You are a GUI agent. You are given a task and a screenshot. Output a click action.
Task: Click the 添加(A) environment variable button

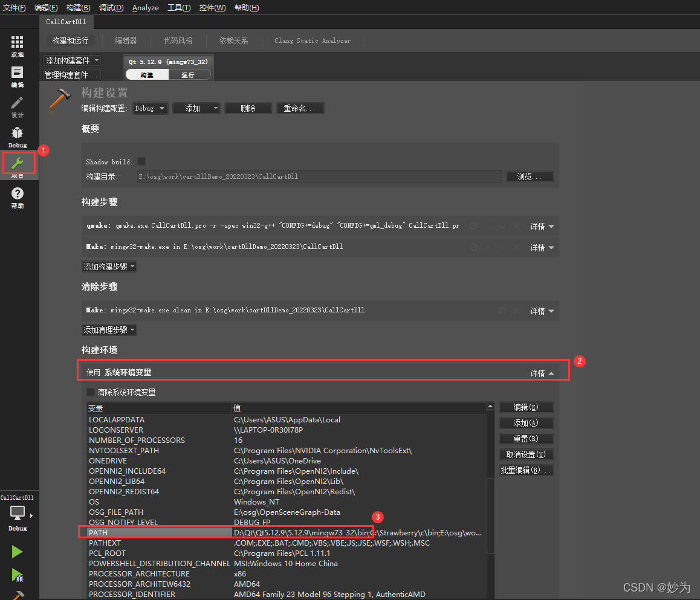[x=527, y=423]
